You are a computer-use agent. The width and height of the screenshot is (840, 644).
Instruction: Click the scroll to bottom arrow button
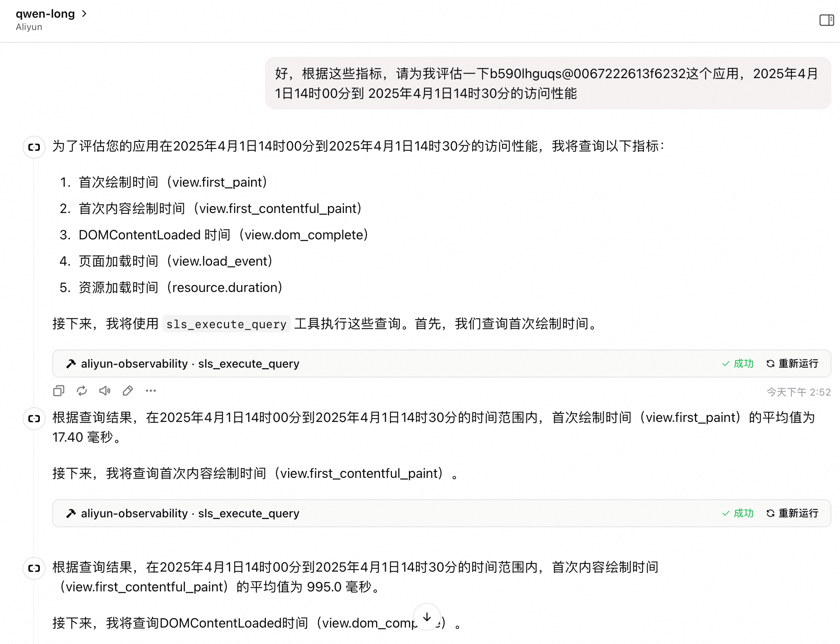[x=427, y=617]
